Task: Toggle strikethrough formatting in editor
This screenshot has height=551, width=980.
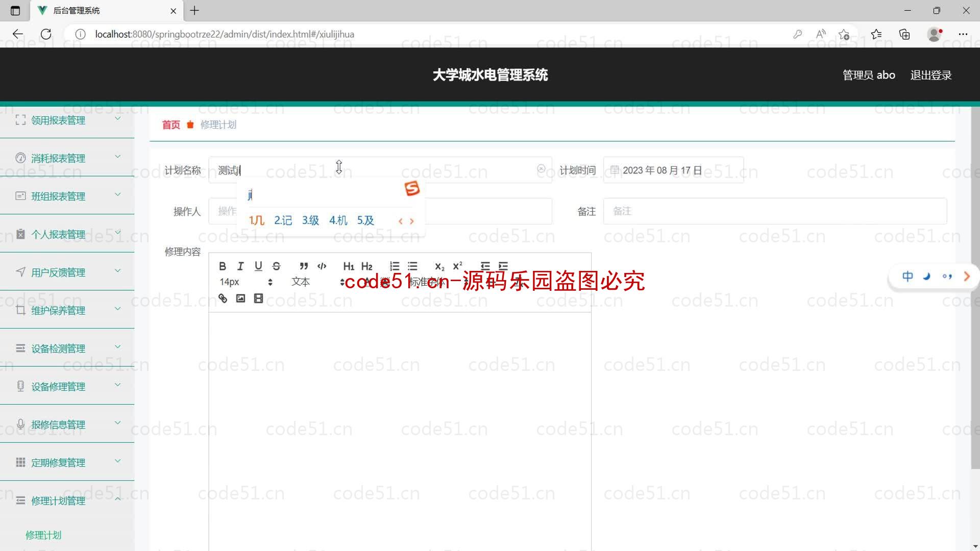Action: pyautogui.click(x=276, y=266)
